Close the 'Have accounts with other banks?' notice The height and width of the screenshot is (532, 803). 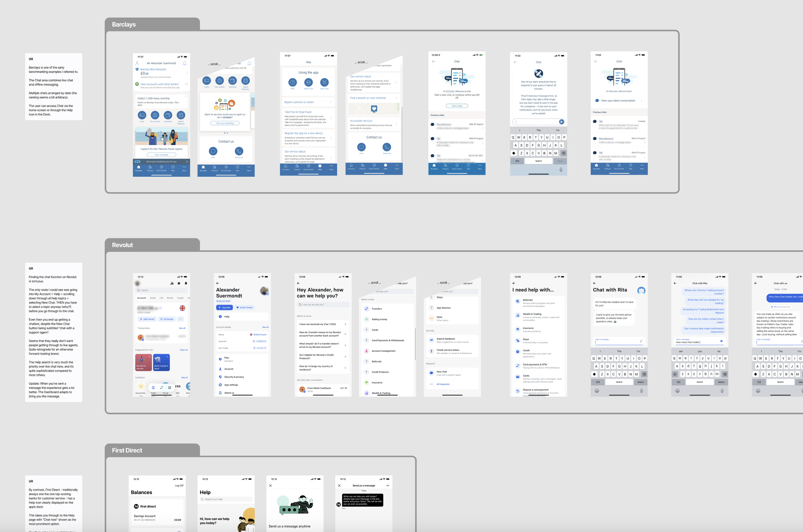click(186, 84)
